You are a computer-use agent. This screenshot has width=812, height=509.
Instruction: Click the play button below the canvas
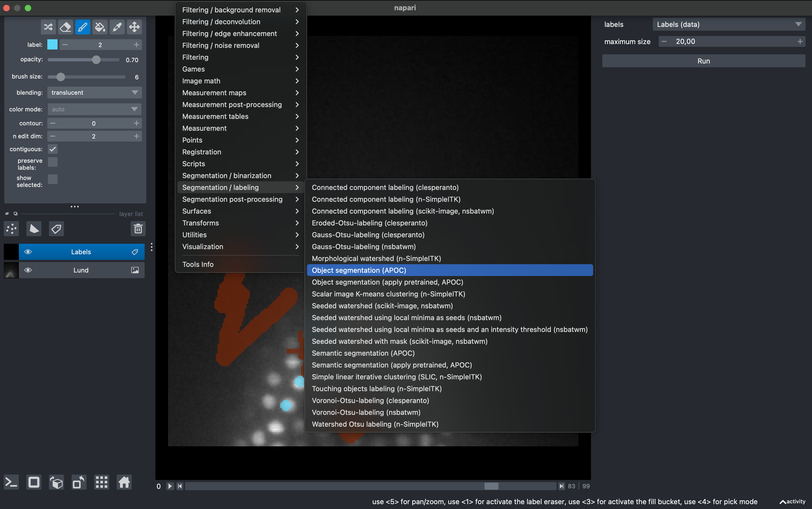[170, 486]
